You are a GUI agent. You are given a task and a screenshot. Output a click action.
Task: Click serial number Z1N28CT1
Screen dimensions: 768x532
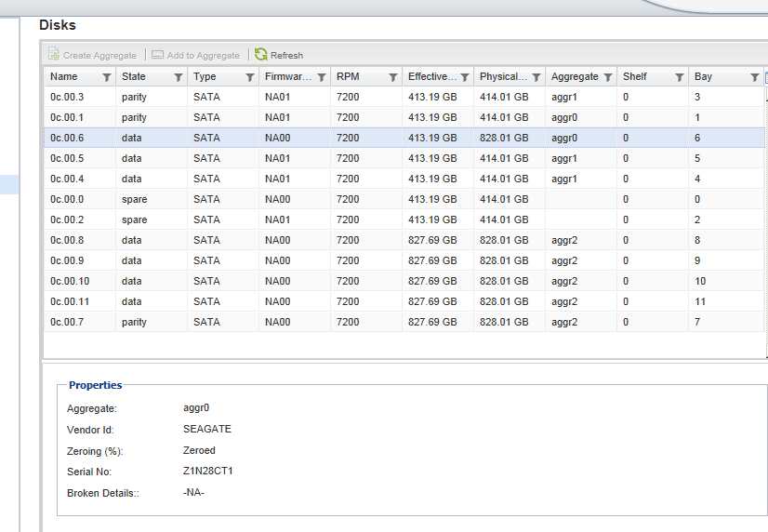[x=207, y=471]
